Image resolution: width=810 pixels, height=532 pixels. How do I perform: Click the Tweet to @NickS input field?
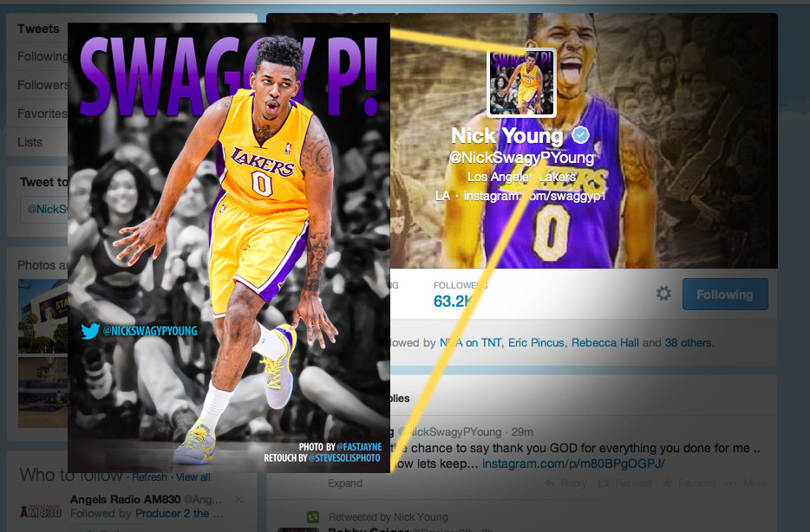(x=44, y=209)
